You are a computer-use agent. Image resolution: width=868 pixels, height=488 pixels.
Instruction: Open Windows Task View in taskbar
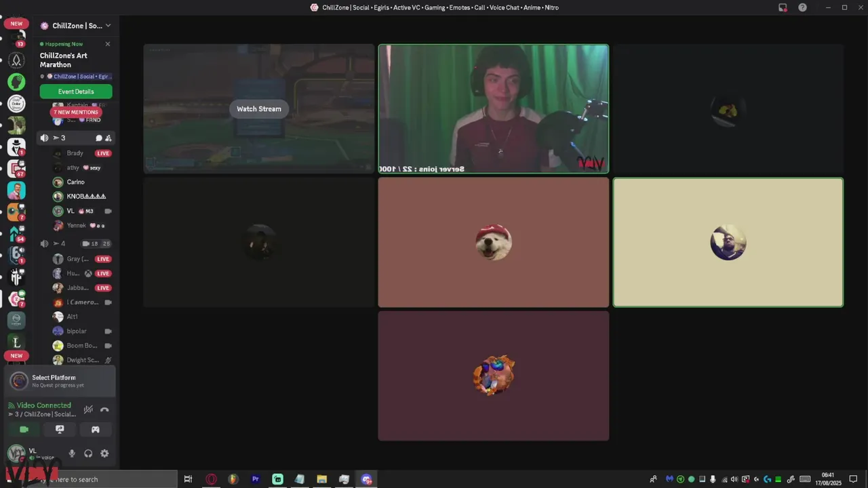pyautogui.click(x=189, y=479)
